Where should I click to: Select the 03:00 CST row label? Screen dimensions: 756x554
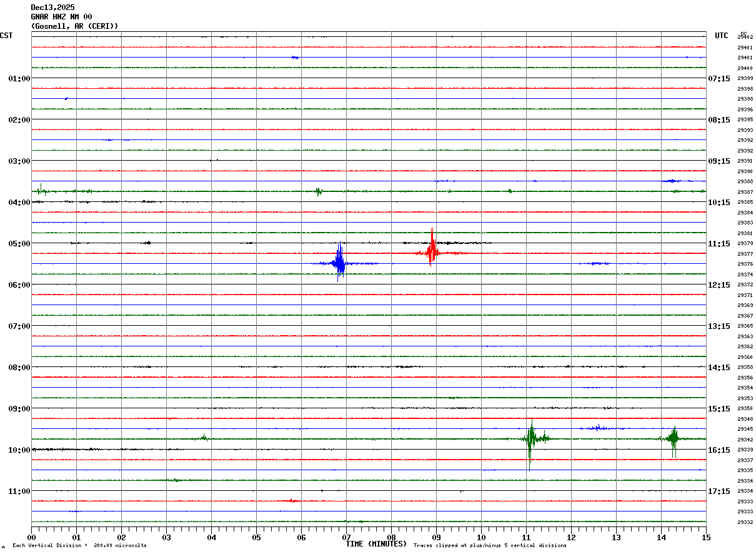pyautogui.click(x=19, y=161)
